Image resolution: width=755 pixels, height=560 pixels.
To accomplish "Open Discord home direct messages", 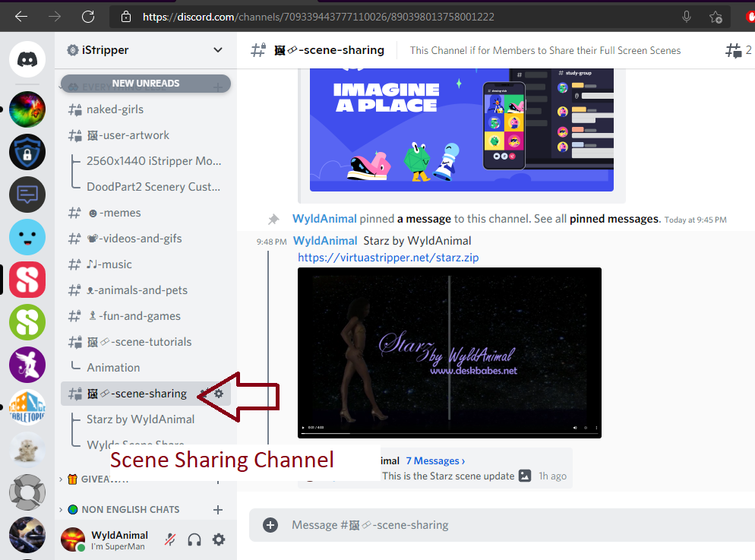I will click(x=27, y=59).
